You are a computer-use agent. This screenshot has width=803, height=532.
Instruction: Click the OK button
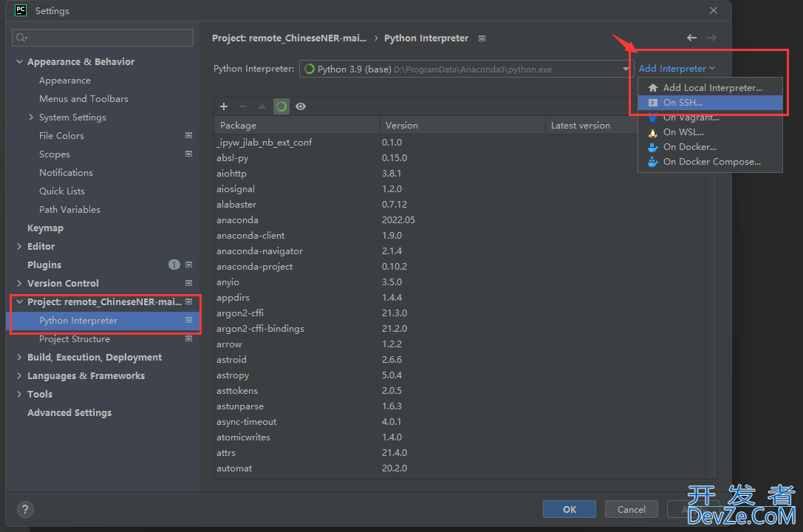point(570,510)
